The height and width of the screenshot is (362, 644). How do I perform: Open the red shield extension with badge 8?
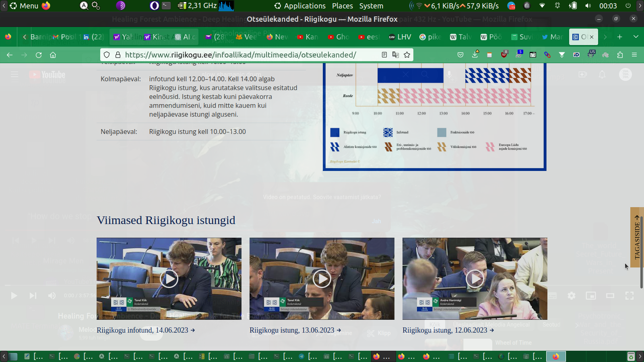[x=504, y=54]
